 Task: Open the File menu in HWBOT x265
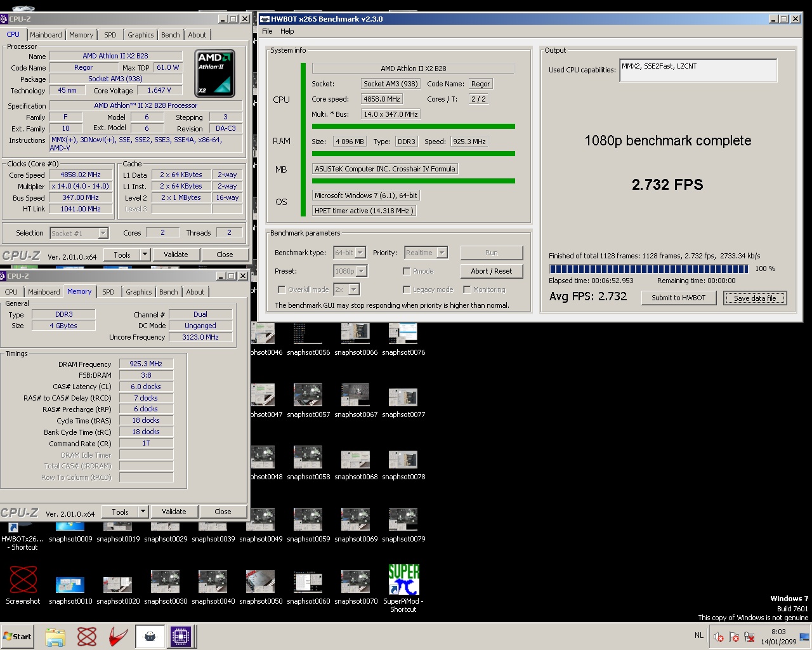(x=267, y=31)
